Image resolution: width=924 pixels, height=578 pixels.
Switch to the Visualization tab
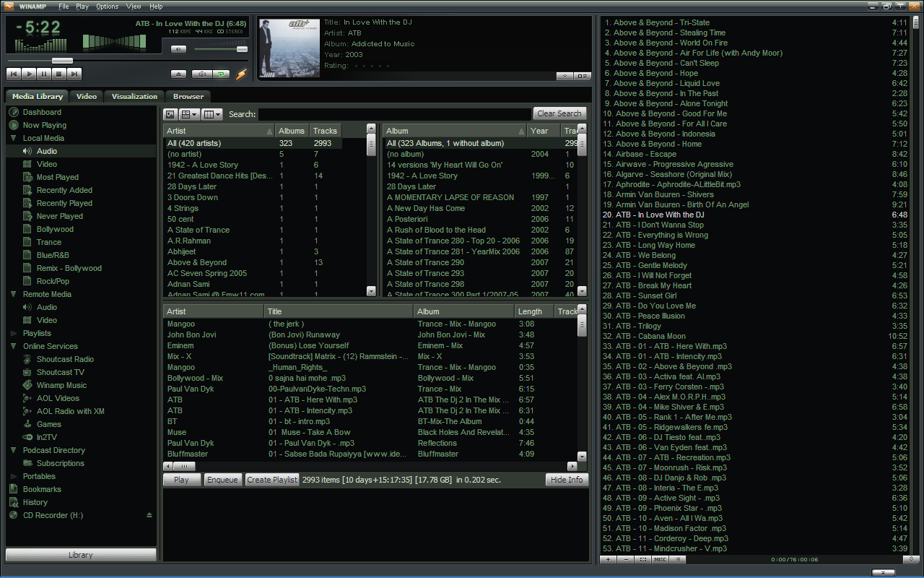pyautogui.click(x=134, y=96)
